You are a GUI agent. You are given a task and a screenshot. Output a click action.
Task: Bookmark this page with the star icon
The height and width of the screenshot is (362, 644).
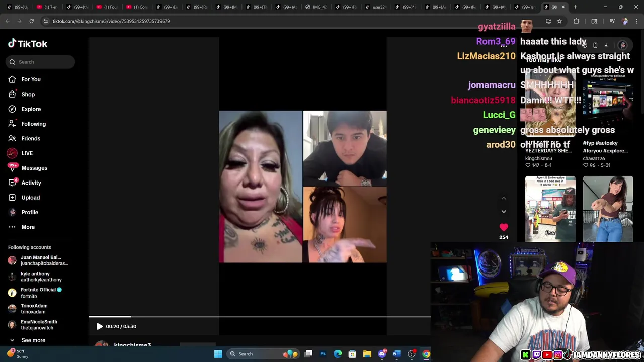559,21
